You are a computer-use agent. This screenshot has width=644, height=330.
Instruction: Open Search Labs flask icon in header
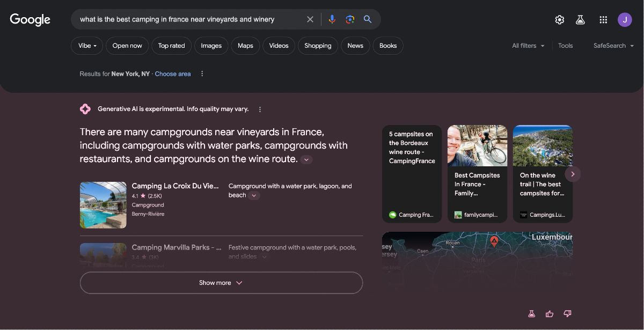point(580,20)
